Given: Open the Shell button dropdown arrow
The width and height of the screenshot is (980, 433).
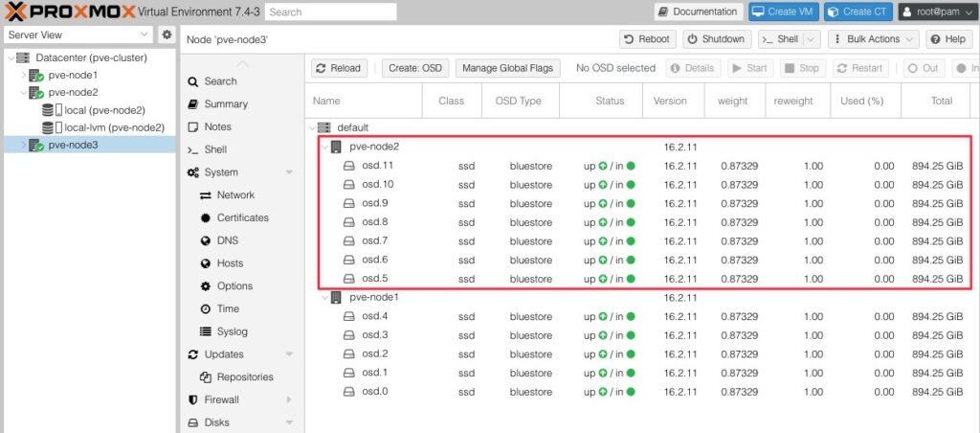Looking at the screenshot, I should pyautogui.click(x=812, y=38).
